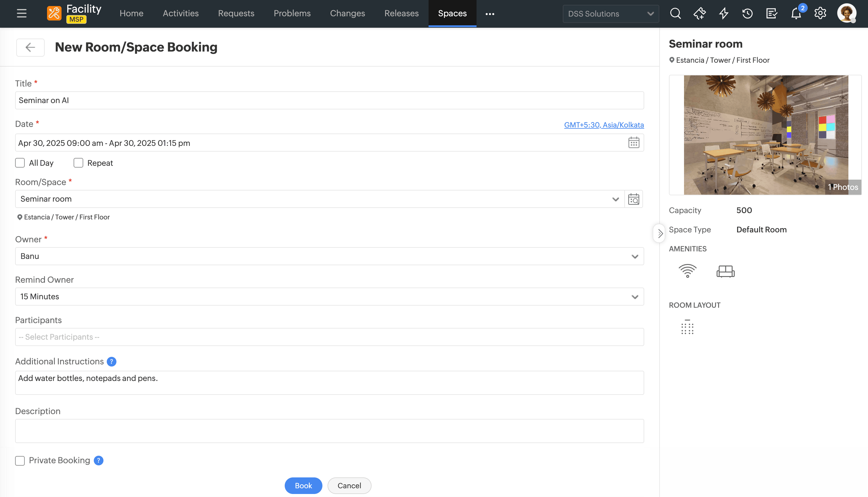Tick the Private Booking checkbox
The image size is (868, 497).
[x=20, y=461]
